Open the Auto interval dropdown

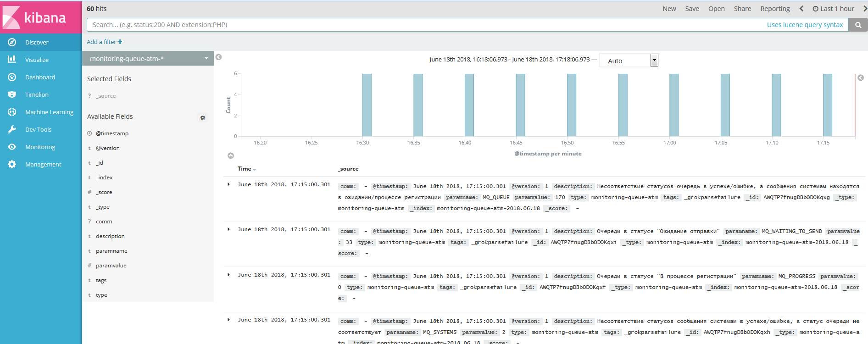pos(629,61)
